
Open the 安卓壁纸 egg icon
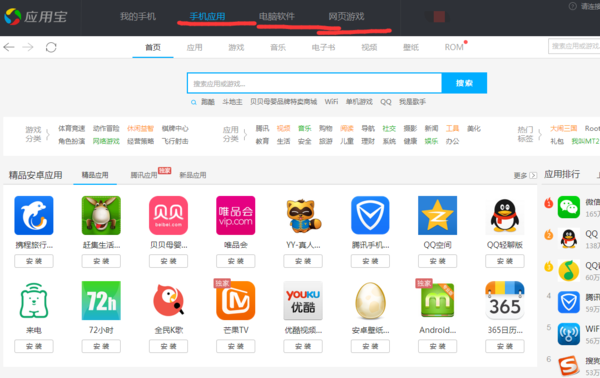pyautogui.click(x=370, y=301)
